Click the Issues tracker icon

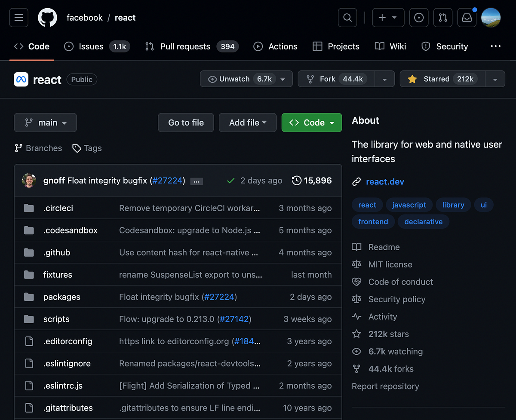[x=69, y=46]
